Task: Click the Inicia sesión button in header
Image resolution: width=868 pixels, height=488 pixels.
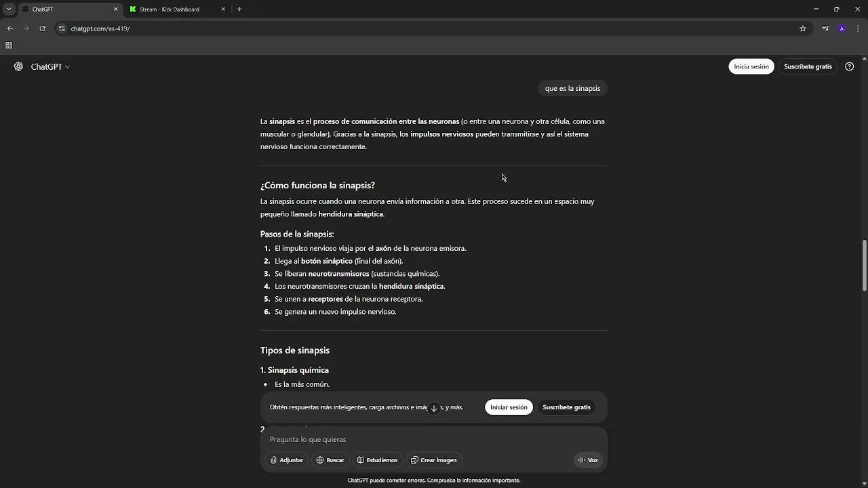Action: point(751,66)
